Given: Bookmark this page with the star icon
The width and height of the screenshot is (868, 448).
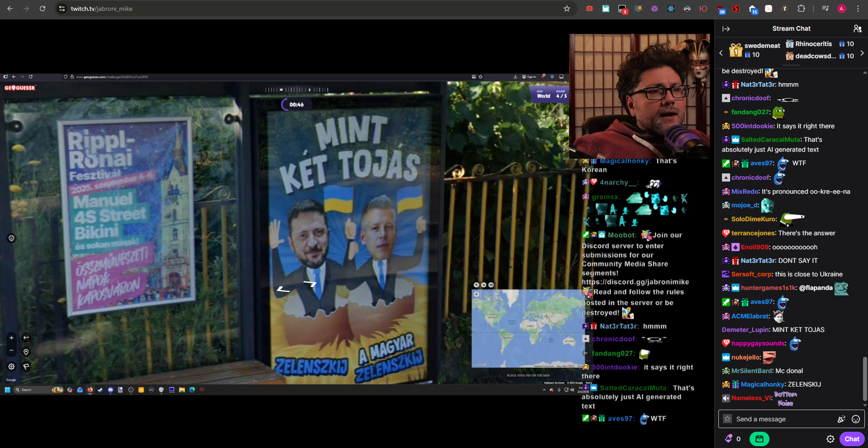Looking at the screenshot, I should coord(566,9).
